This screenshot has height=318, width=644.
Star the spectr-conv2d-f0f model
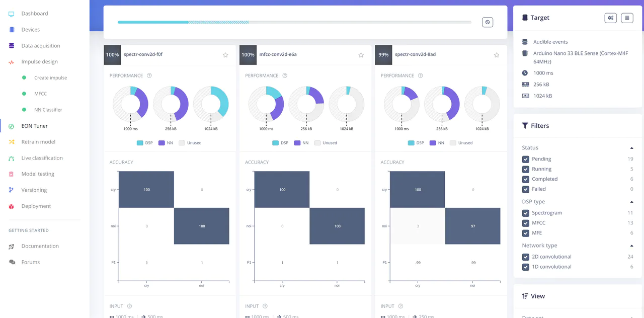[225, 55]
